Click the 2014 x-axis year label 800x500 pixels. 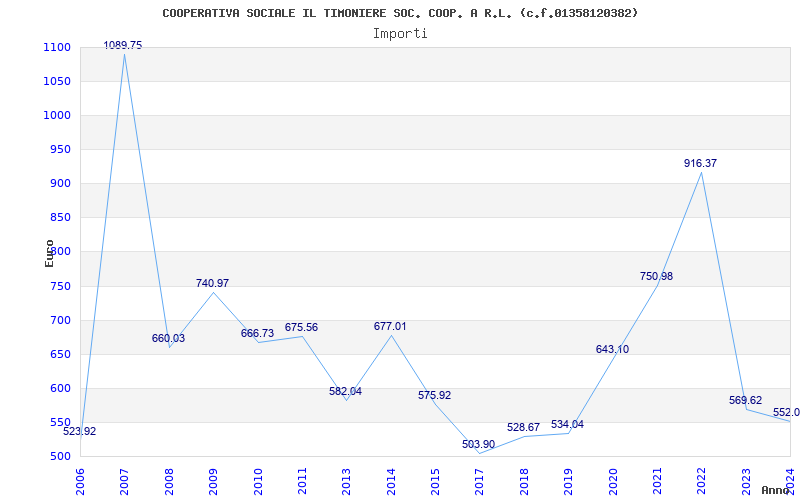(391, 482)
